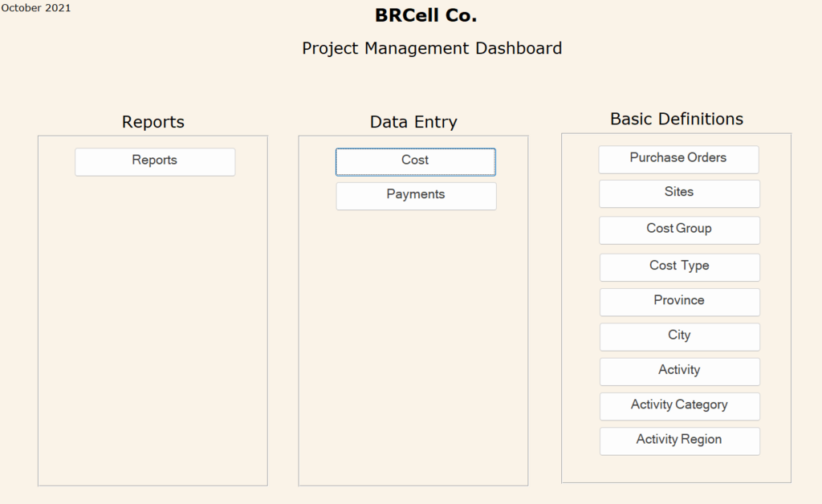Open the Province definitions
Viewport: 822px width, 504px height.
coord(679,302)
